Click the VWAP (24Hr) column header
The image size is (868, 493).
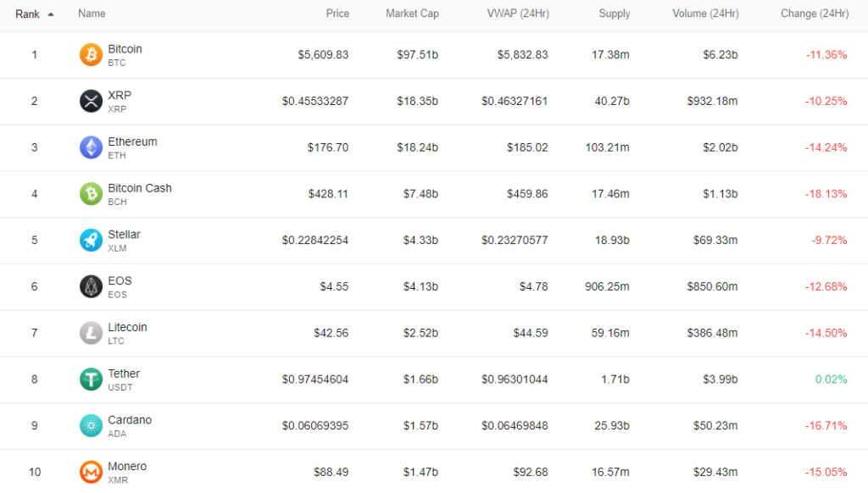coord(518,13)
